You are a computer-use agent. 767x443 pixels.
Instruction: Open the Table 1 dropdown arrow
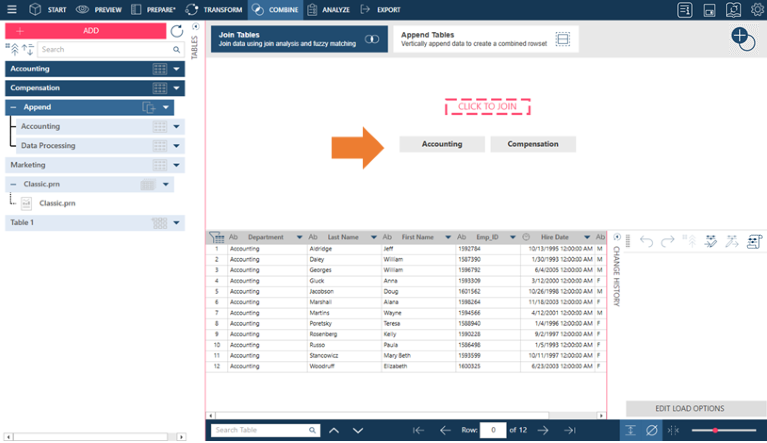(177, 222)
